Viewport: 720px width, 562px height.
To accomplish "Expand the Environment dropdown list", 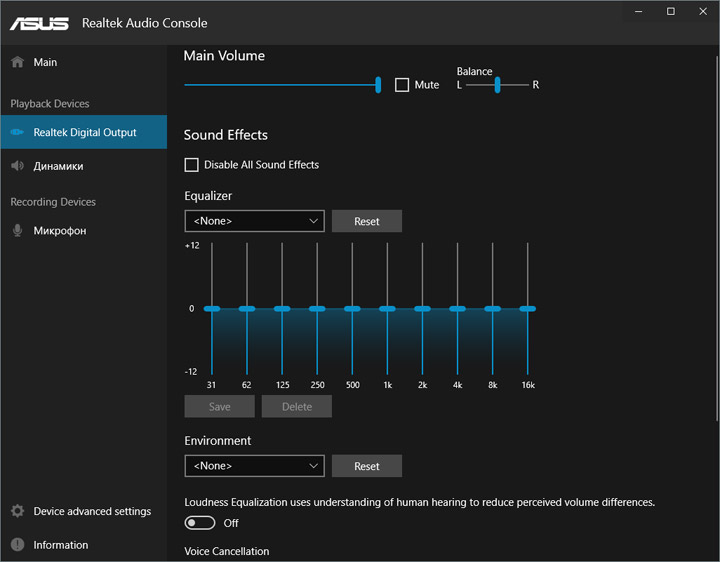I will (x=254, y=466).
